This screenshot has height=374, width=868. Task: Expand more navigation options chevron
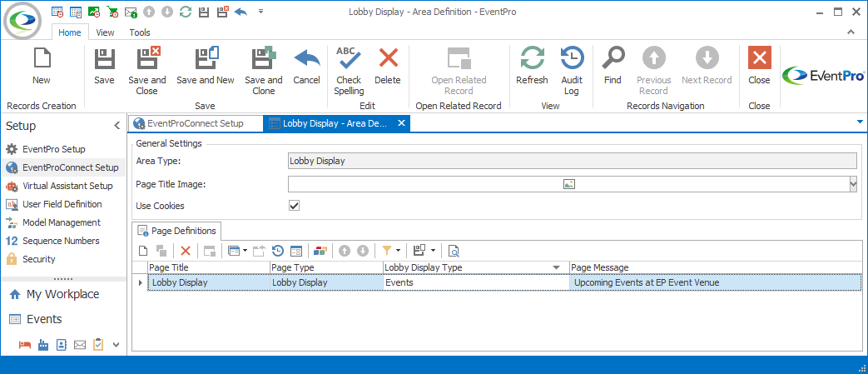point(117,345)
